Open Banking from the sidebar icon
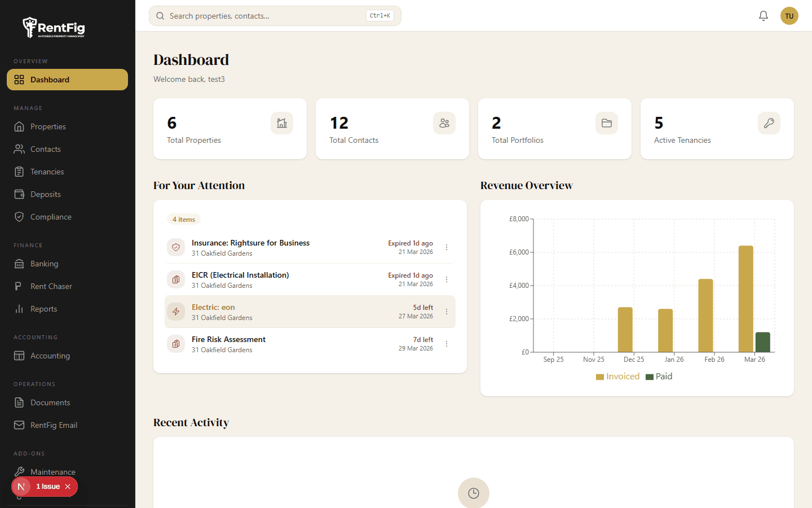Screen dimensions: 812x508 pos(19,264)
